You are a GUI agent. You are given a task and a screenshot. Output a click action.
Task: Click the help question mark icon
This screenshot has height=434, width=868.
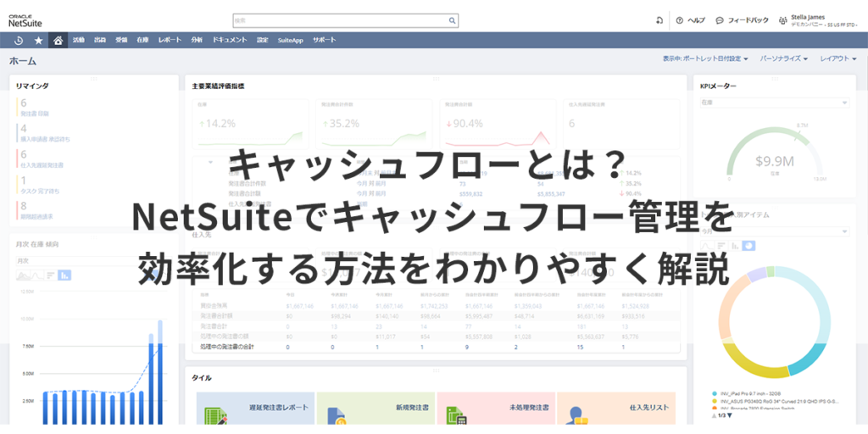[680, 20]
